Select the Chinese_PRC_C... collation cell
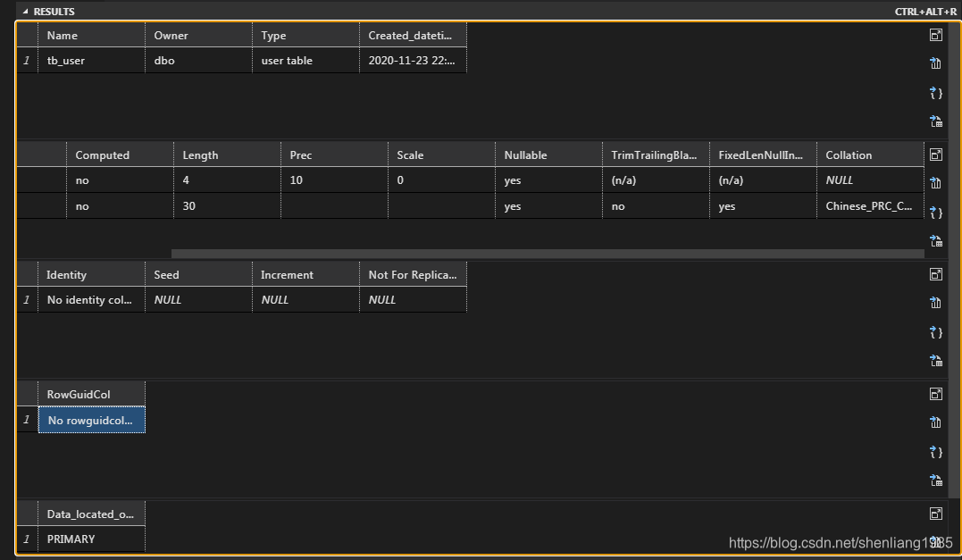This screenshot has width=962, height=560. [x=870, y=205]
